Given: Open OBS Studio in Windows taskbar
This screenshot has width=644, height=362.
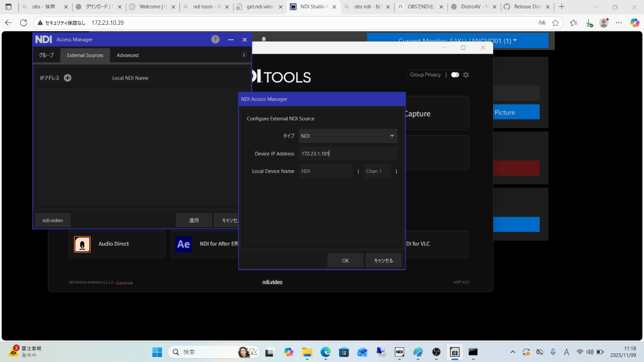Looking at the screenshot, I should (436, 352).
